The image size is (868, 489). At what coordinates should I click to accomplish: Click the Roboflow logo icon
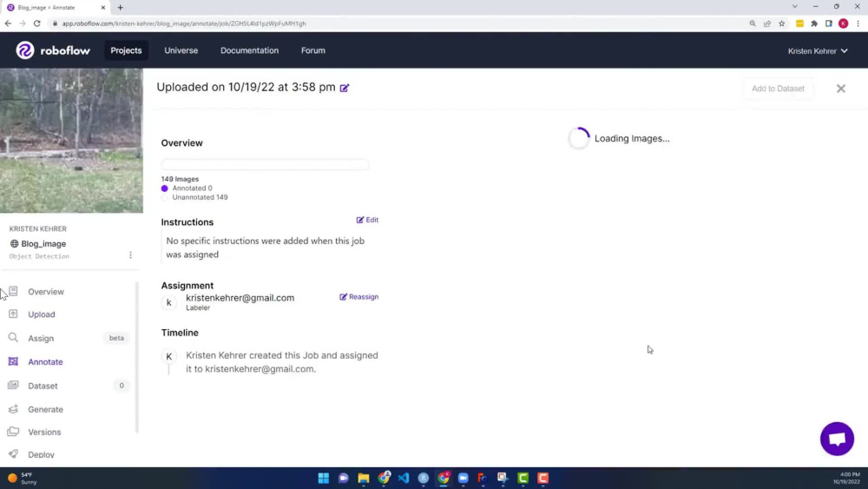(25, 50)
